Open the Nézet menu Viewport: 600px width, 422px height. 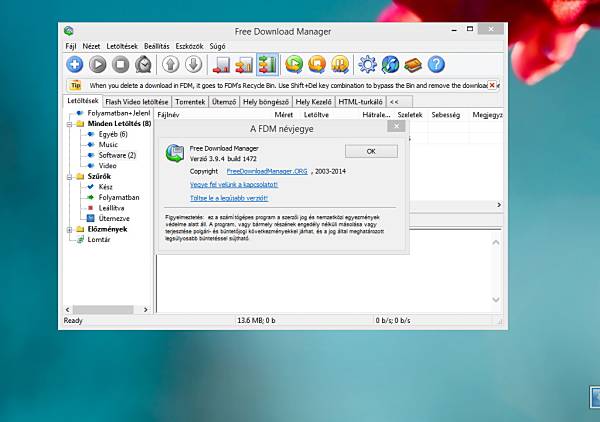click(91, 46)
